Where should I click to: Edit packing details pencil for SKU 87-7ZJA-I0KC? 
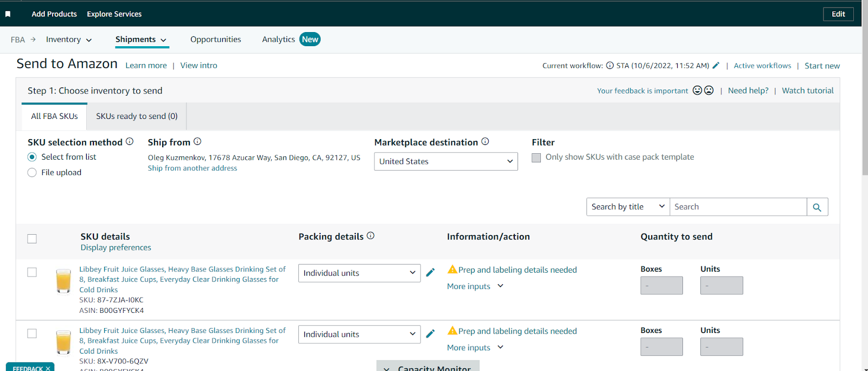[x=430, y=273]
